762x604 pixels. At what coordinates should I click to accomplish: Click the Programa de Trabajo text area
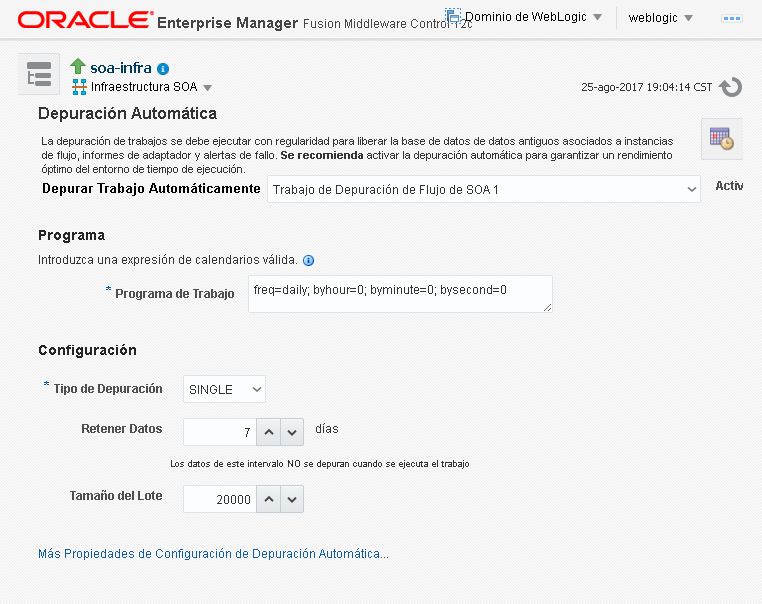pos(400,294)
